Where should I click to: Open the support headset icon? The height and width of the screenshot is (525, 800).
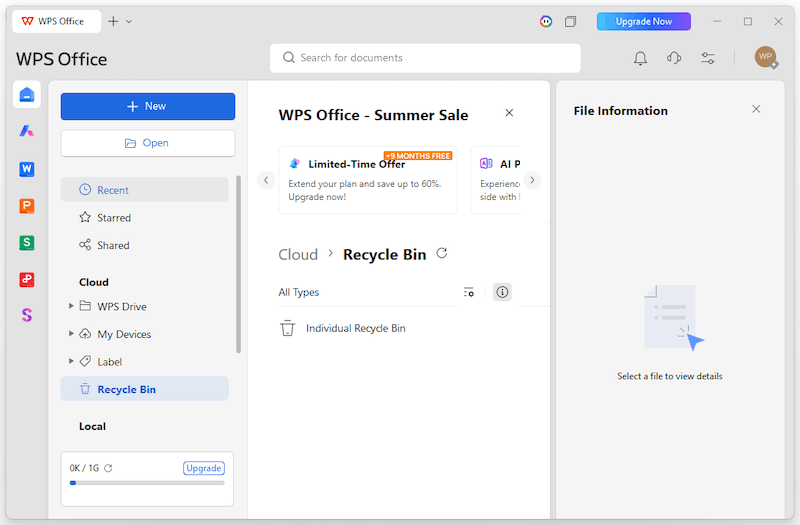click(x=674, y=58)
